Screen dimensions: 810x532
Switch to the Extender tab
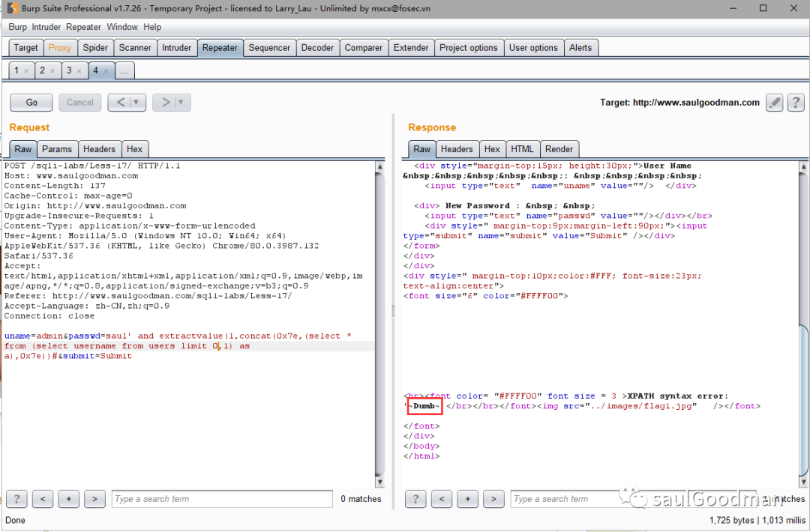(x=411, y=47)
